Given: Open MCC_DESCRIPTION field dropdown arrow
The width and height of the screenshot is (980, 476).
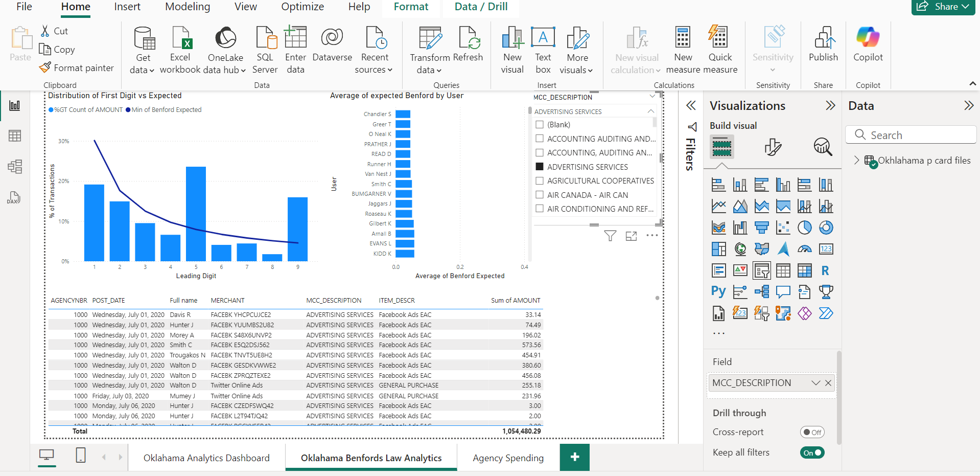Looking at the screenshot, I should 815,383.
